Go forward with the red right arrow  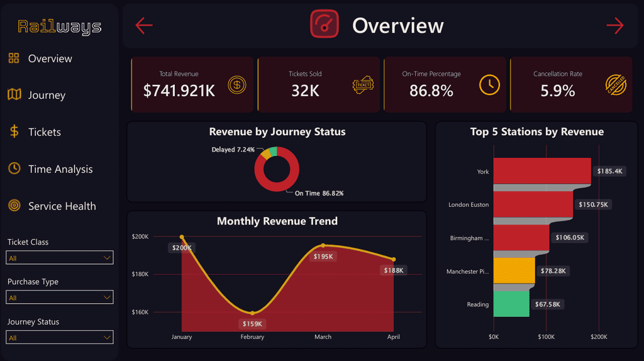615,25
